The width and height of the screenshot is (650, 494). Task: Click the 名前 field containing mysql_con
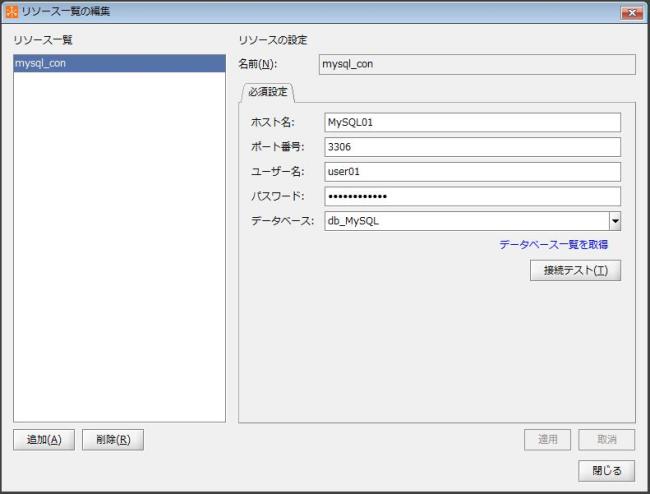[x=475, y=65]
